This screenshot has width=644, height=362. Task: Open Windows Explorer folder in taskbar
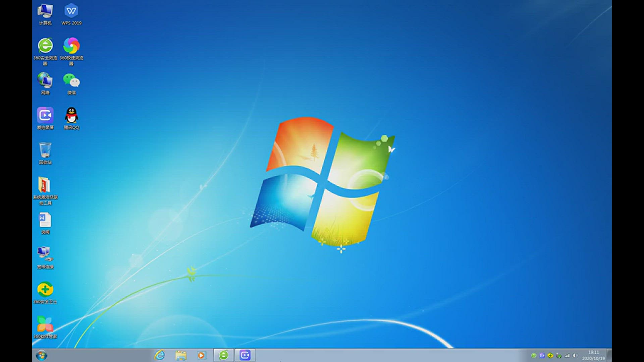pyautogui.click(x=181, y=355)
